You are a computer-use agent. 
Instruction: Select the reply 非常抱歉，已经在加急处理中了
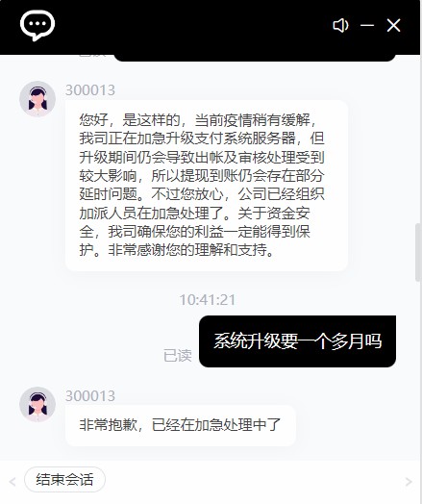[180, 425]
